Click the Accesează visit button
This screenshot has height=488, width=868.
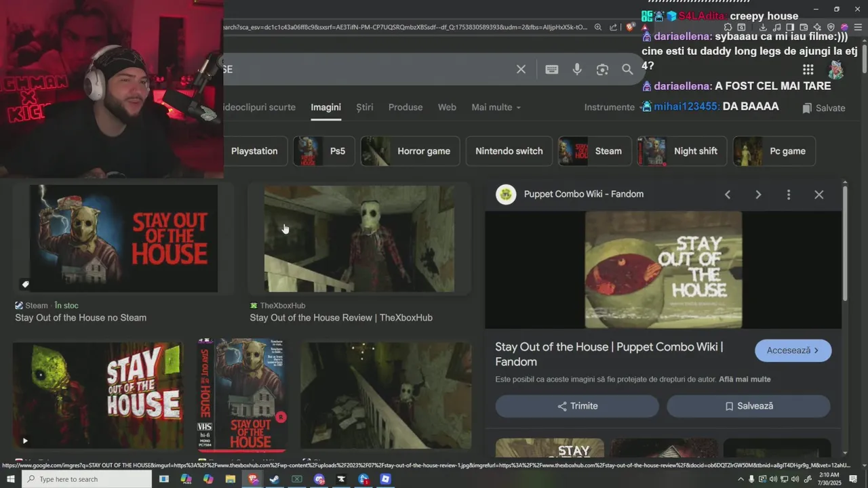click(793, 350)
